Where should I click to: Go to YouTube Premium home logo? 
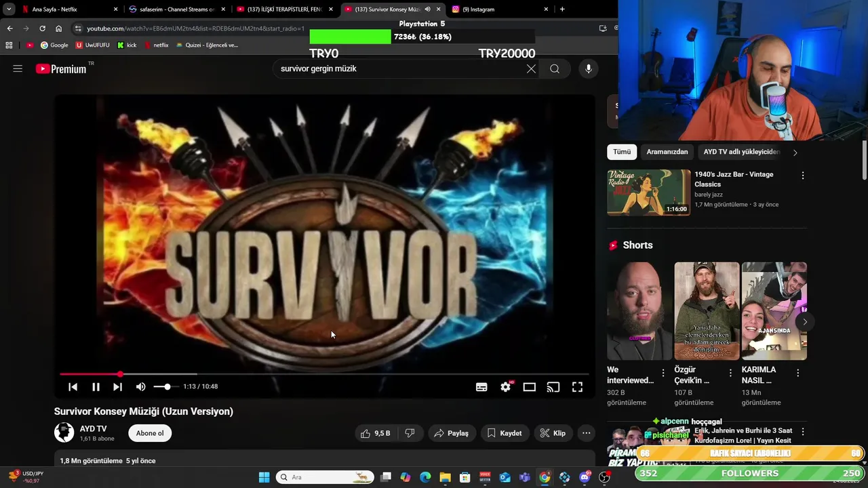click(61, 68)
